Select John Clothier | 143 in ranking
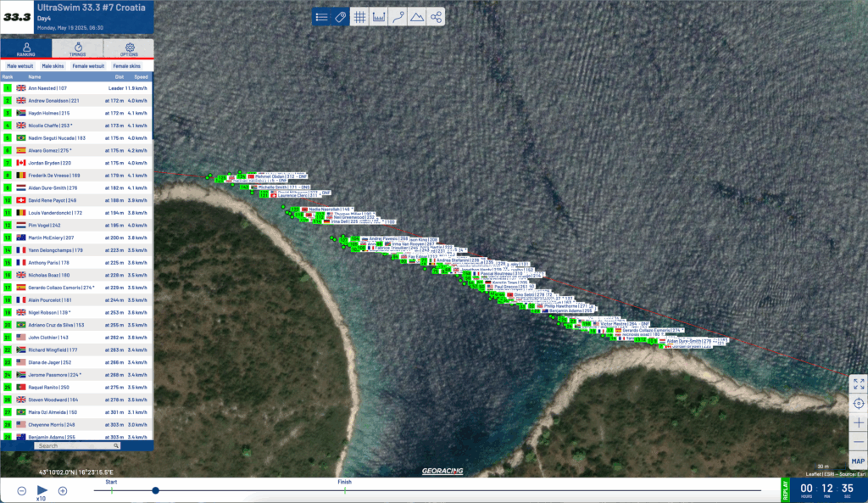The width and height of the screenshot is (868, 503). 77,338
